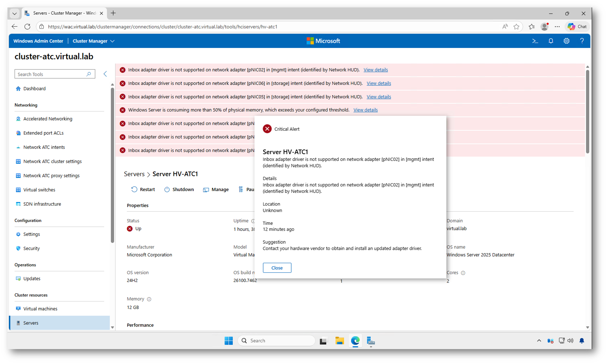Open the notifications bell in Admin Center header

click(x=551, y=41)
